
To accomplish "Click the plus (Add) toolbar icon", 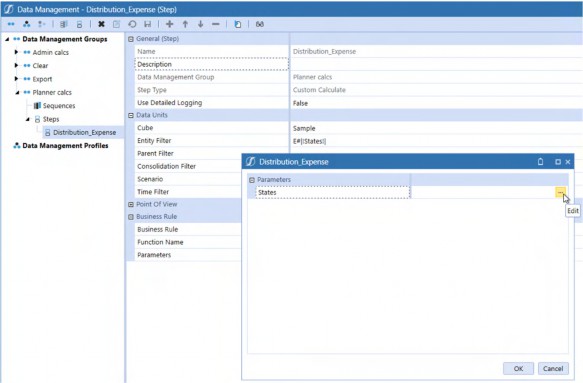I will tap(170, 24).
